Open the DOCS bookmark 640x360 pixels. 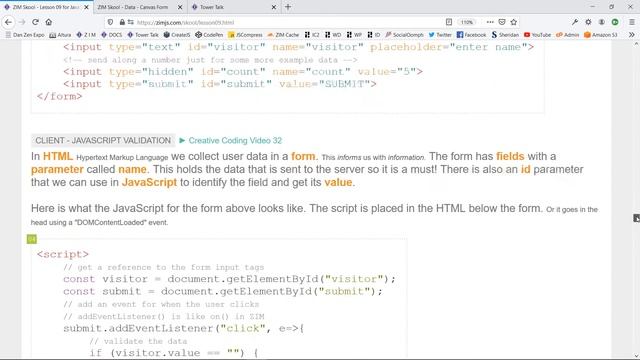point(111,35)
